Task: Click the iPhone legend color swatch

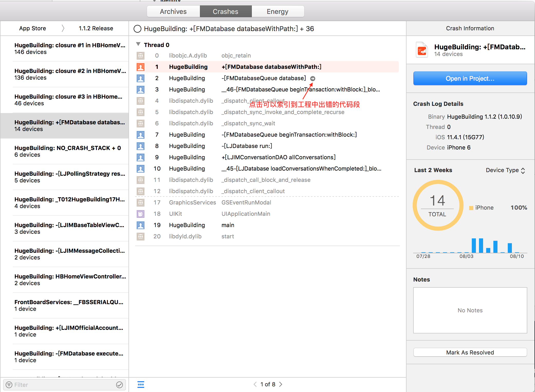Action: click(471, 208)
